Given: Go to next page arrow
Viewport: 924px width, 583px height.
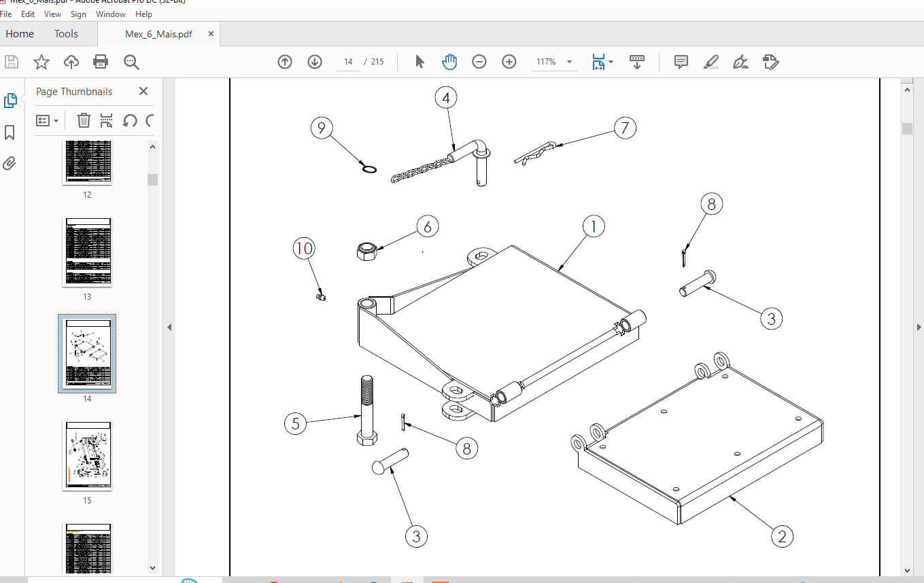Looking at the screenshot, I should (x=315, y=62).
